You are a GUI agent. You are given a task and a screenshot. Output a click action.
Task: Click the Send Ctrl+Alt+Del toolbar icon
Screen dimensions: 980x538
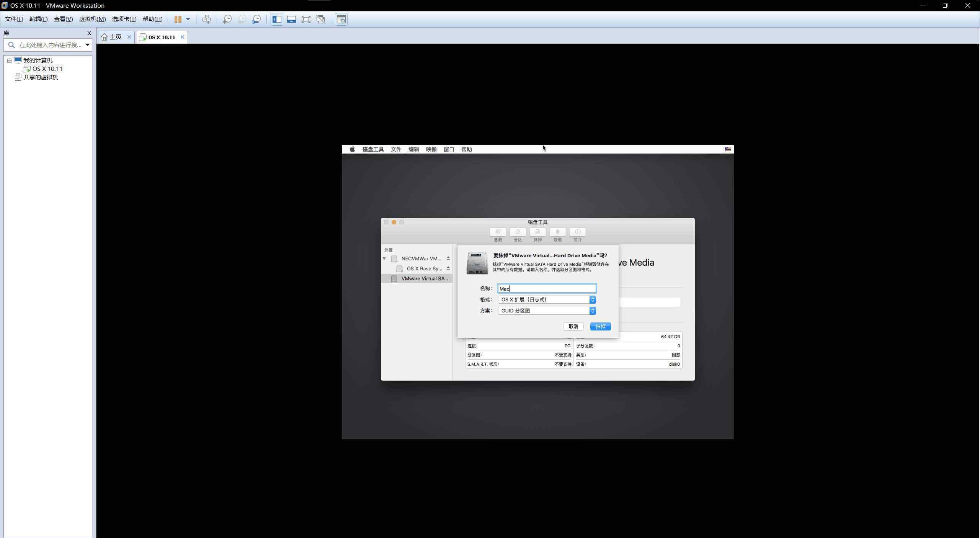pyautogui.click(x=206, y=19)
